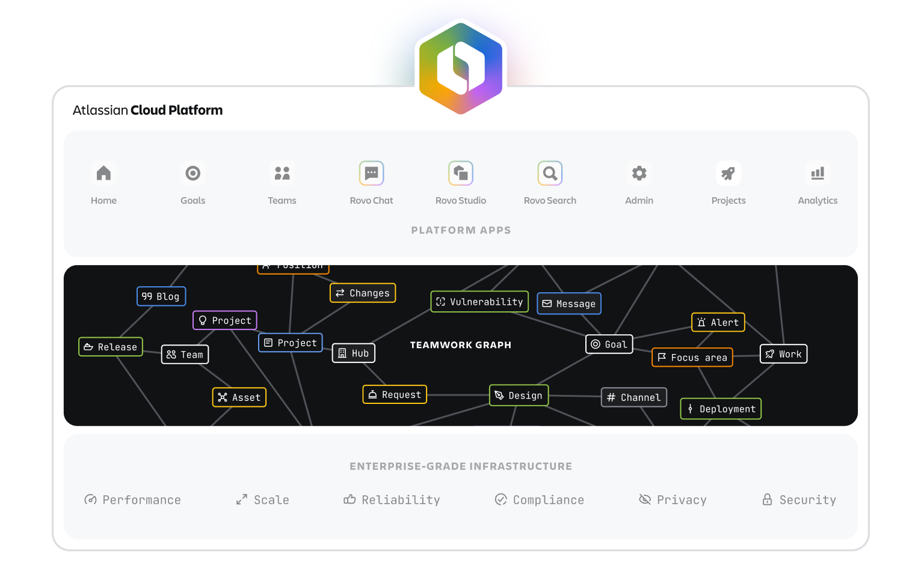This screenshot has height=565, width=924.
Task: Select the Teams people icon
Action: [x=282, y=174]
